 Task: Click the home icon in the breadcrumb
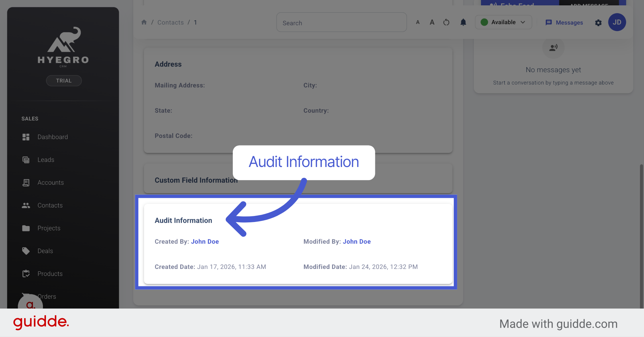click(144, 22)
